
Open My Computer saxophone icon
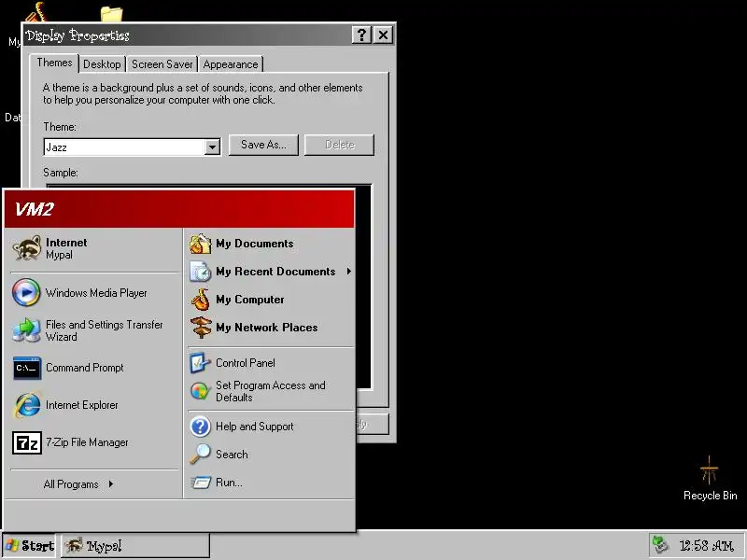click(200, 300)
